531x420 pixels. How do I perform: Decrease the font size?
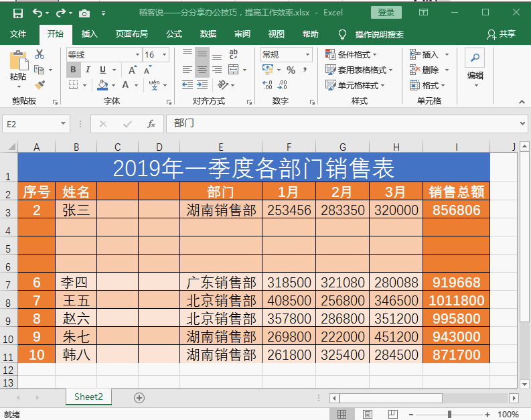point(147,70)
